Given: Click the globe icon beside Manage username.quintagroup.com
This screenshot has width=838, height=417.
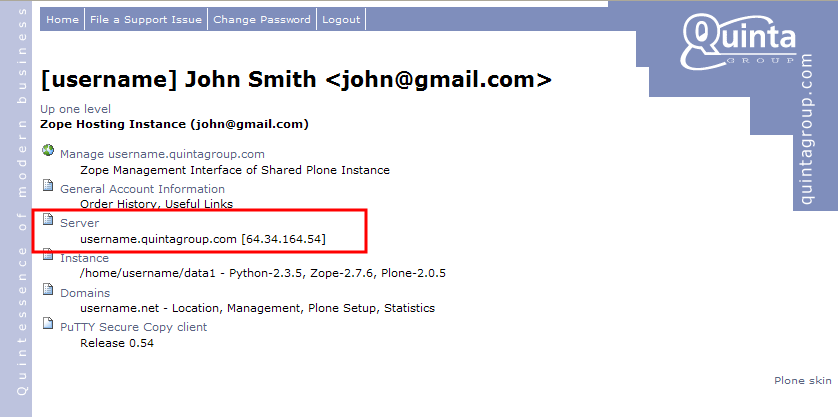Looking at the screenshot, I should (47, 151).
